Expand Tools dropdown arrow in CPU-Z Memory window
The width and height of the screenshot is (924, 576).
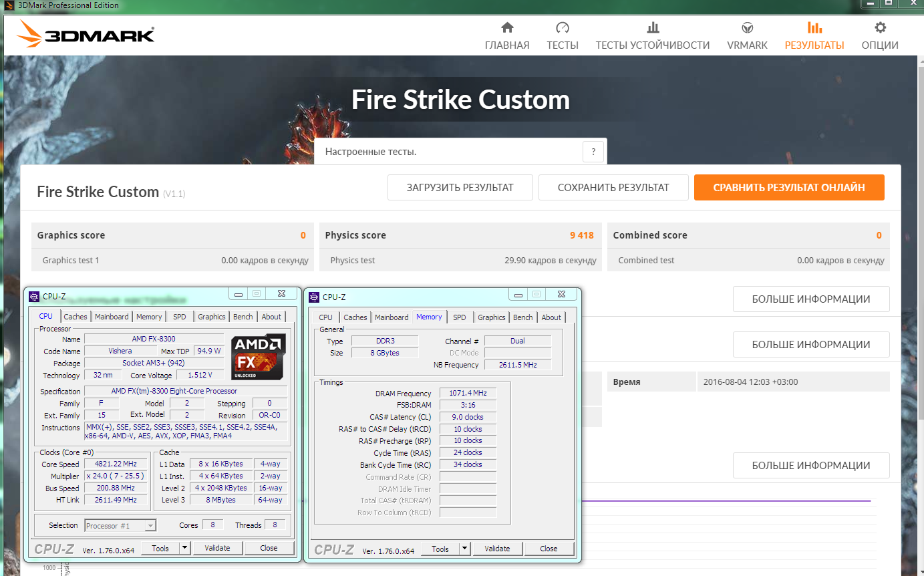pyautogui.click(x=465, y=549)
